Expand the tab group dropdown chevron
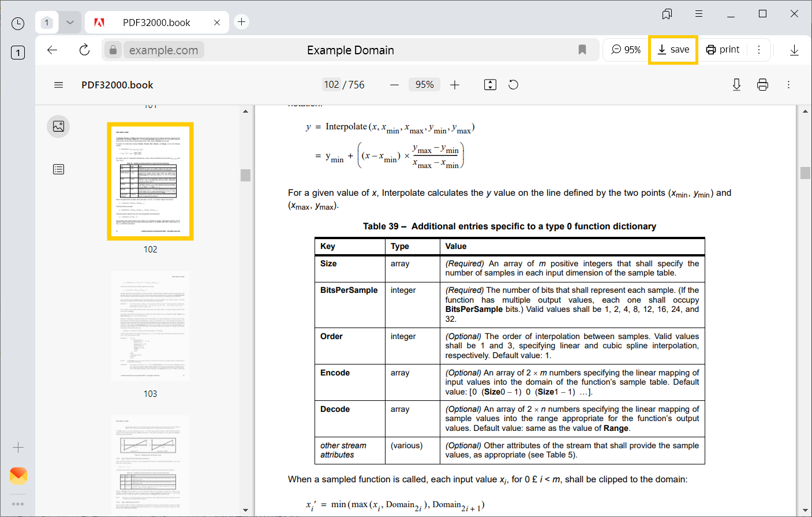This screenshot has width=812, height=517. click(70, 23)
